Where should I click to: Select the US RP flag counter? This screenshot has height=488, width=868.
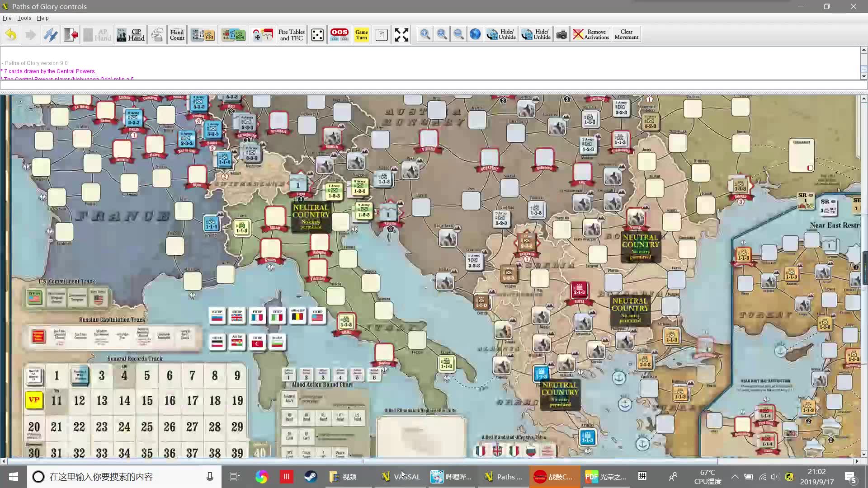point(318,316)
